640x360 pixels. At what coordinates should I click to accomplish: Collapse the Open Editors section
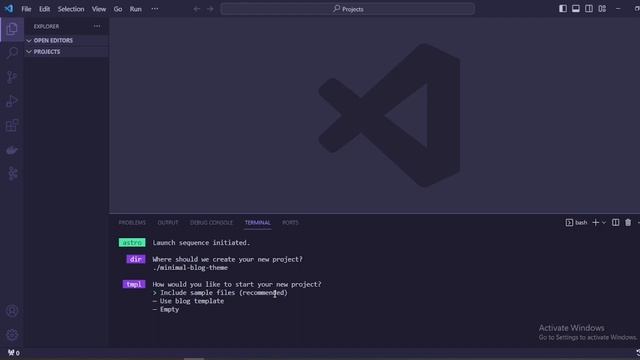(x=66, y=40)
